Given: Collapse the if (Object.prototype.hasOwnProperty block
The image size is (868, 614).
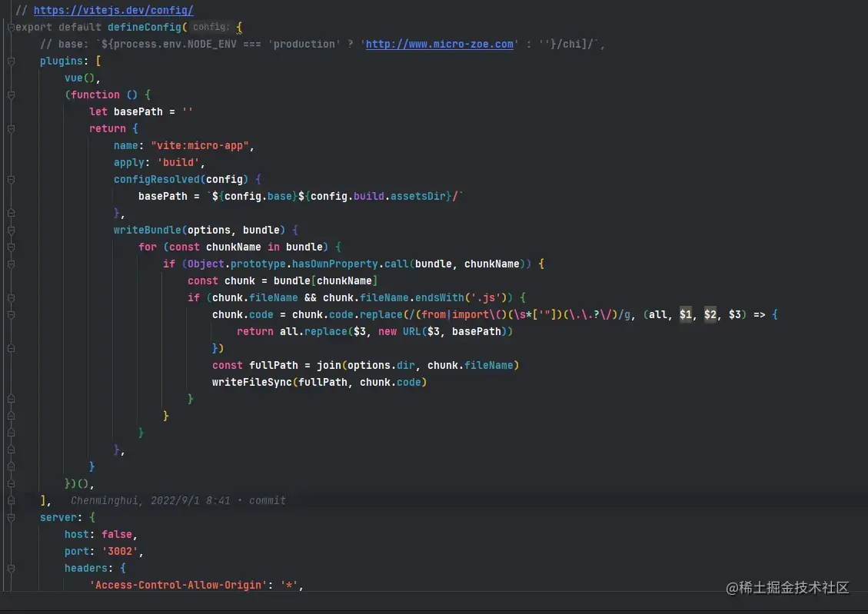Looking at the screenshot, I should tap(11, 264).
